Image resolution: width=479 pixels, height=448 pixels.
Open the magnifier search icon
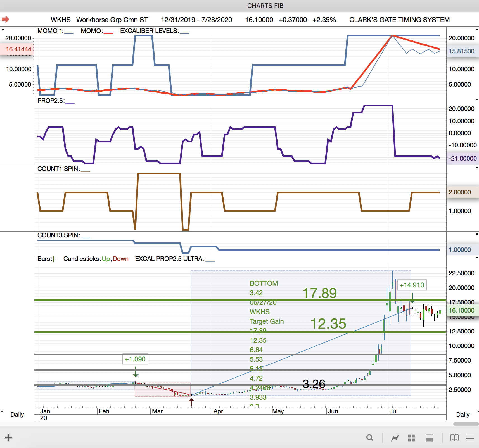[370, 438]
